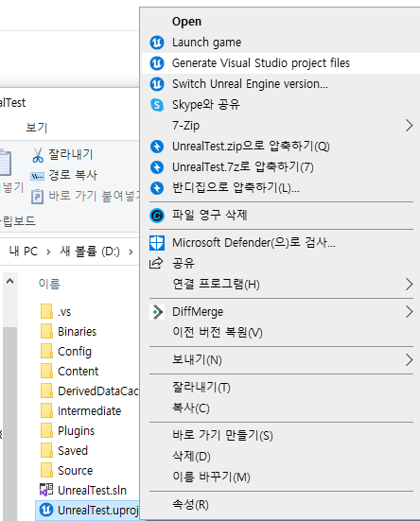The height and width of the screenshot is (521, 420).
Task: Click the DiffMerge icon in the menu
Action: point(157,312)
